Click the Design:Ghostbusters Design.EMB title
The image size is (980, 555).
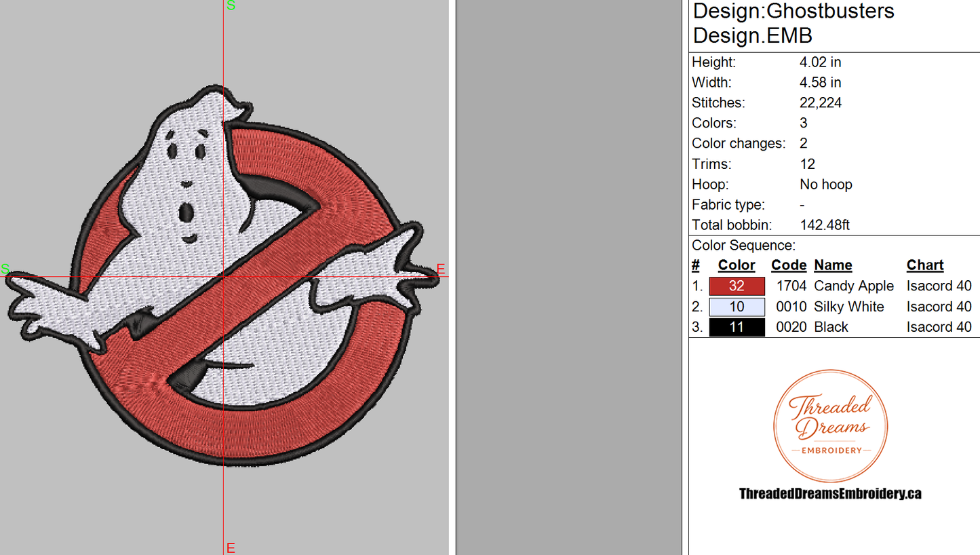pos(793,23)
